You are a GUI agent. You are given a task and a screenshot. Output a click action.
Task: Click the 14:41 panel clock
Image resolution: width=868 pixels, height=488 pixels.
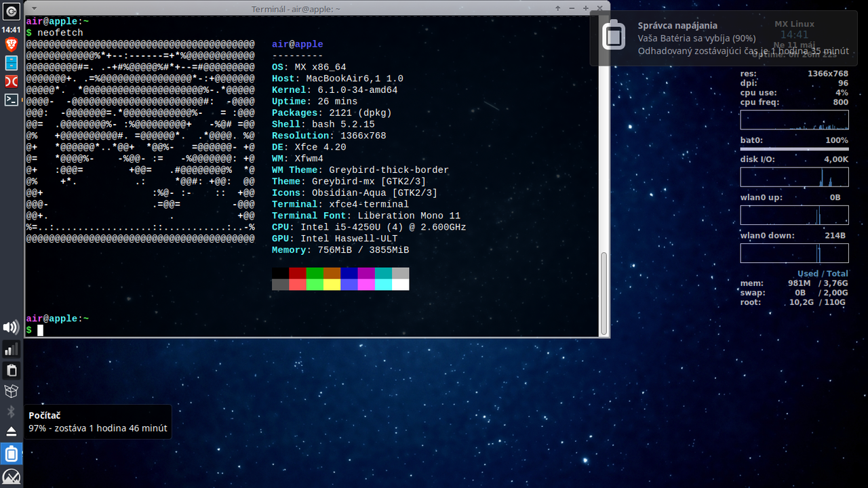coord(11,30)
